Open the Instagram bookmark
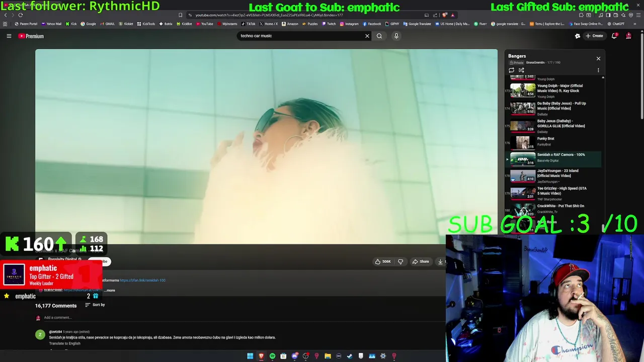 [x=349, y=24]
